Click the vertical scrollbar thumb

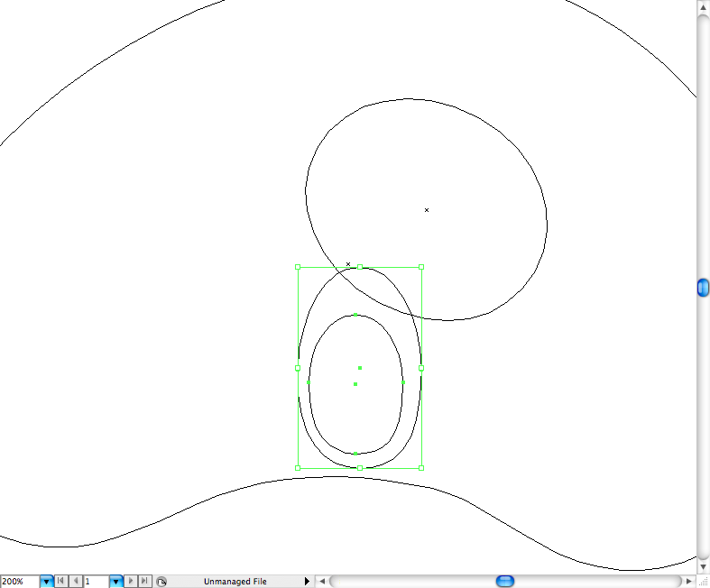point(703,288)
